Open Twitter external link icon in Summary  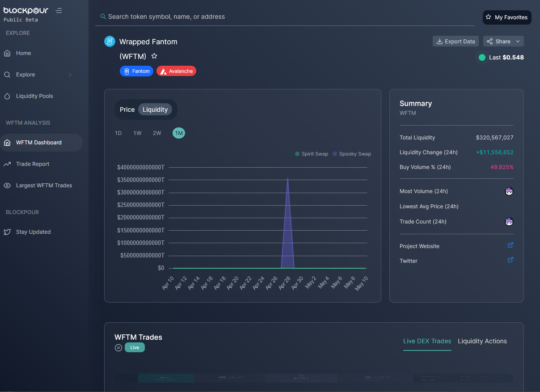[510, 260]
